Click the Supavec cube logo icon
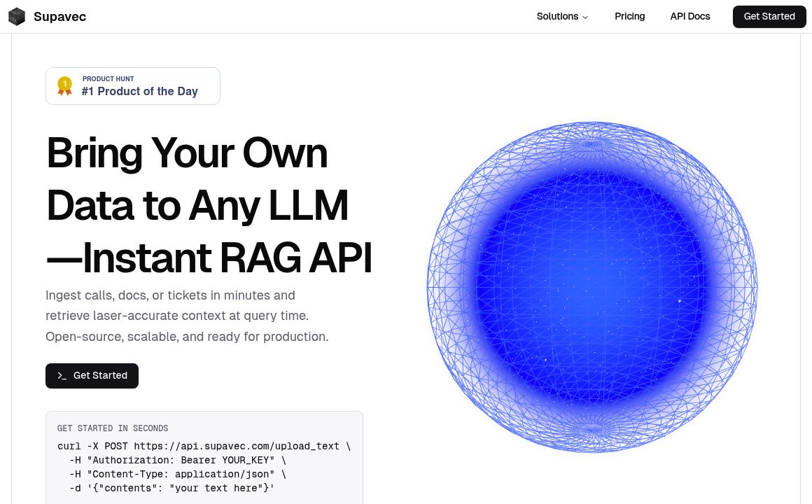This screenshot has width=812, height=504. (x=17, y=17)
